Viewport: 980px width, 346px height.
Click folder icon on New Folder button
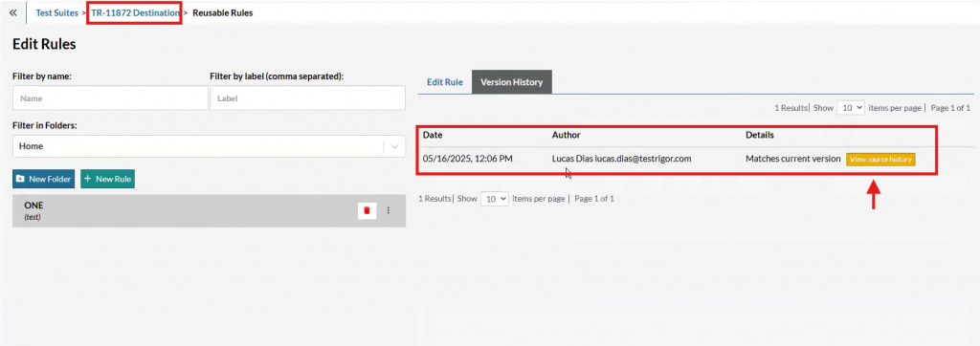click(x=21, y=179)
